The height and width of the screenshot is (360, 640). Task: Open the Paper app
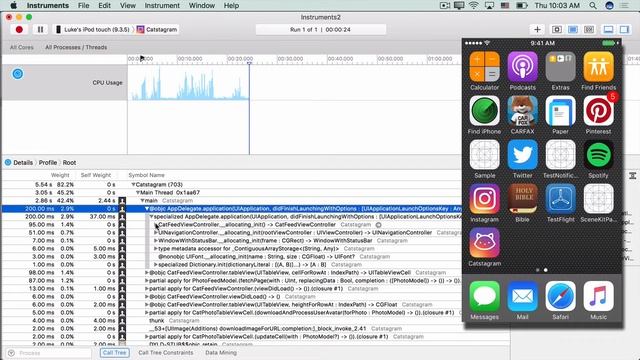560,111
